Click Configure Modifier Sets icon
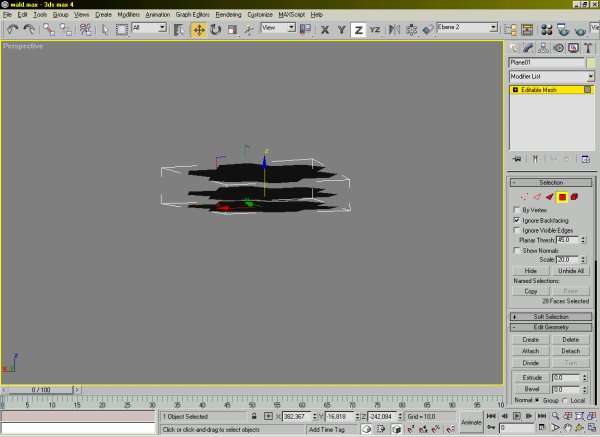The image size is (600, 437). [x=585, y=159]
